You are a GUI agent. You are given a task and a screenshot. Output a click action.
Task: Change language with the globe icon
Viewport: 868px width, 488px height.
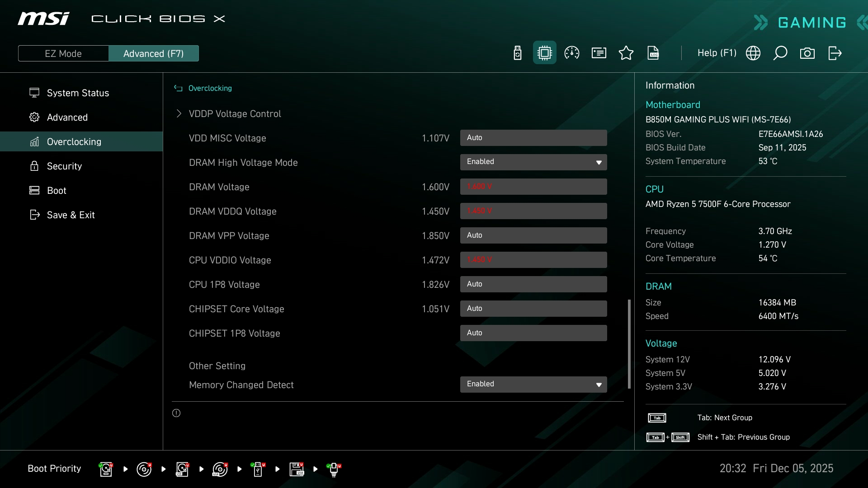pos(753,53)
